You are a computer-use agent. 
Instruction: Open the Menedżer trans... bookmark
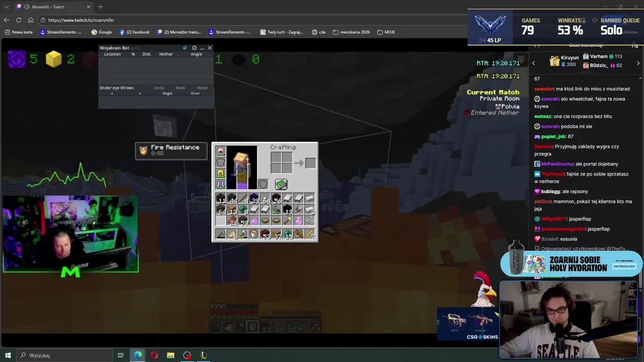[x=179, y=32]
